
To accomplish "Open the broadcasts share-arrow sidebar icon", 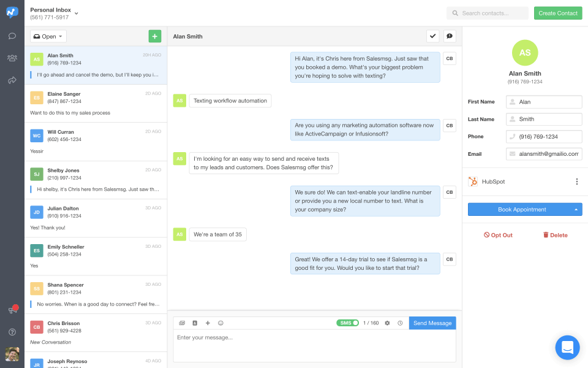I will pyautogui.click(x=12, y=80).
